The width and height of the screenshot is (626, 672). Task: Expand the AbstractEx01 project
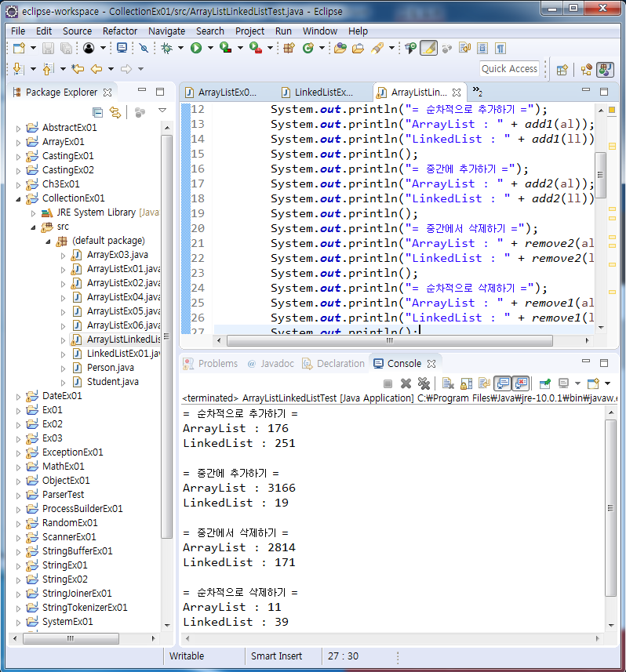(x=18, y=128)
